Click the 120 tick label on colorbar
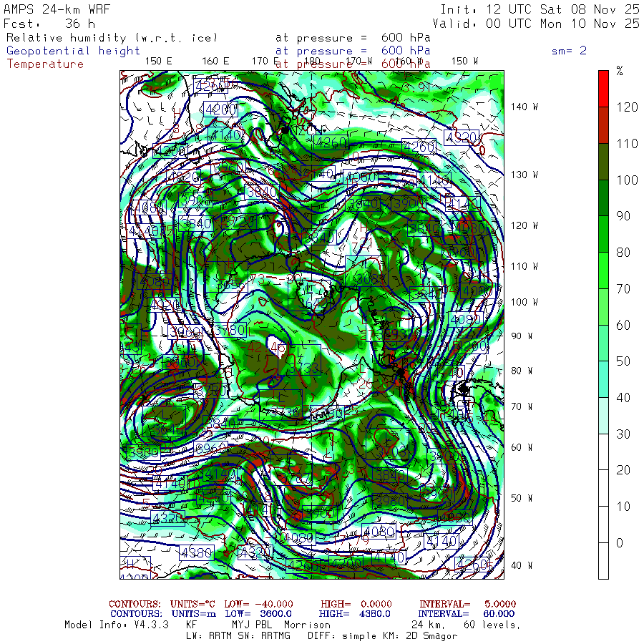Viewport: 644px width, 644px height. pos(628,107)
